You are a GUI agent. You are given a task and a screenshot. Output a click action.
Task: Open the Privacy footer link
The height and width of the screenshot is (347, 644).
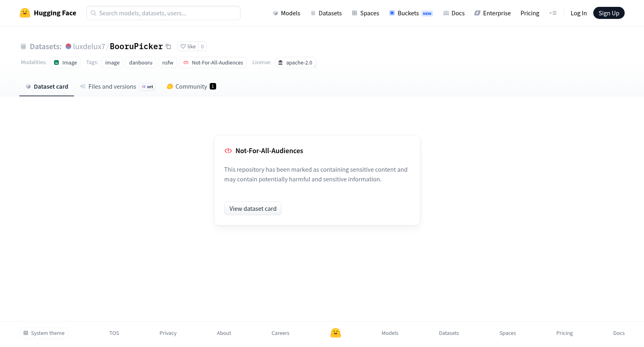click(168, 333)
